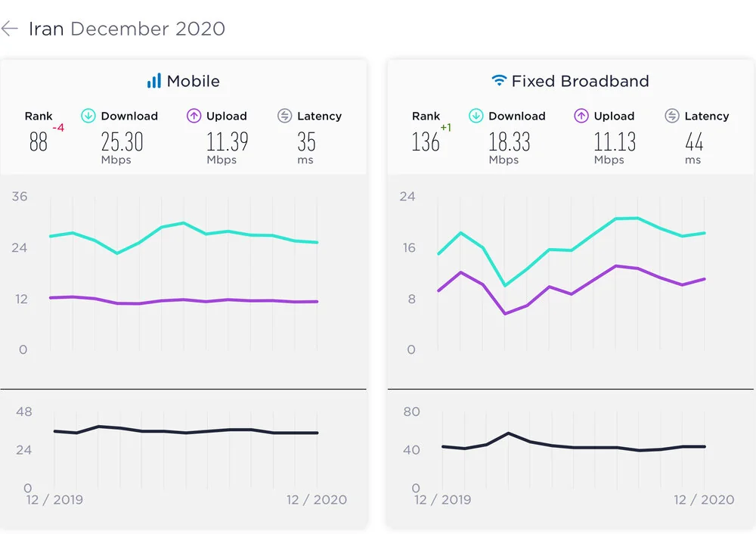Click the Fixed Broadband wifi icon
This screenshot has height=534, width=756.
pyautogui.click(x=499, y=80)
